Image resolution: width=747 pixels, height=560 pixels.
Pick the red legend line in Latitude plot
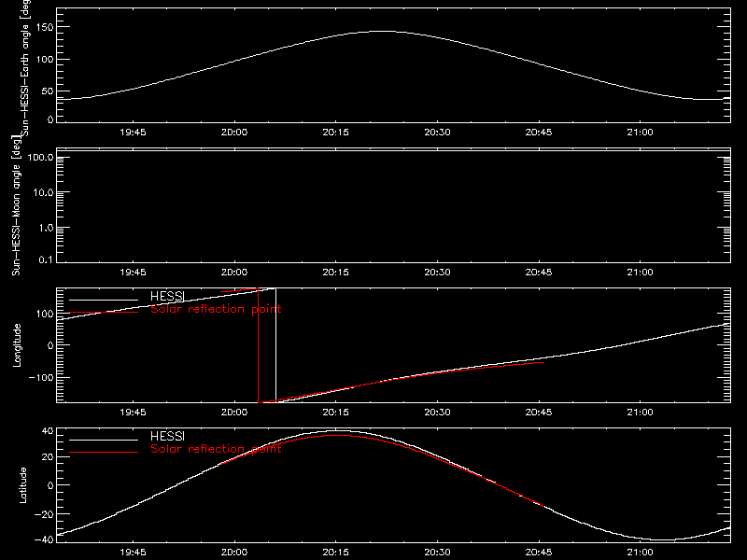coord(104,453)
